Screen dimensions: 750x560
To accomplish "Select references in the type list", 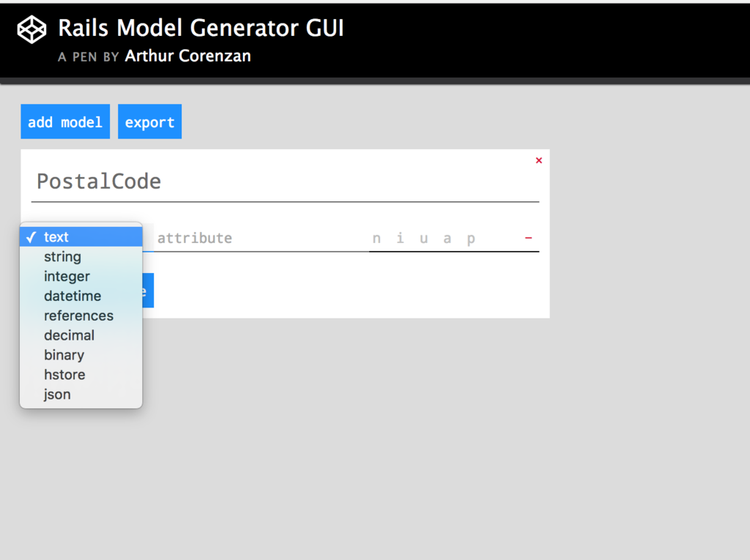I will pos(81,316).
